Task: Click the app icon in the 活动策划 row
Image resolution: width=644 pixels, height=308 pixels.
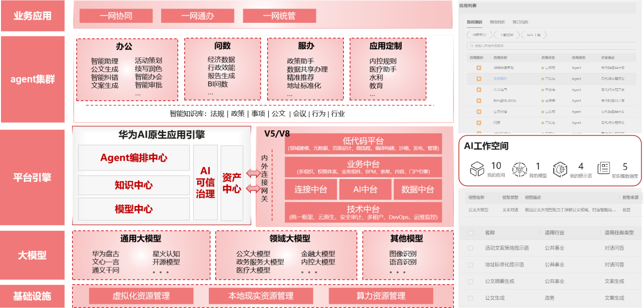Action: click(x=478, y=79)
